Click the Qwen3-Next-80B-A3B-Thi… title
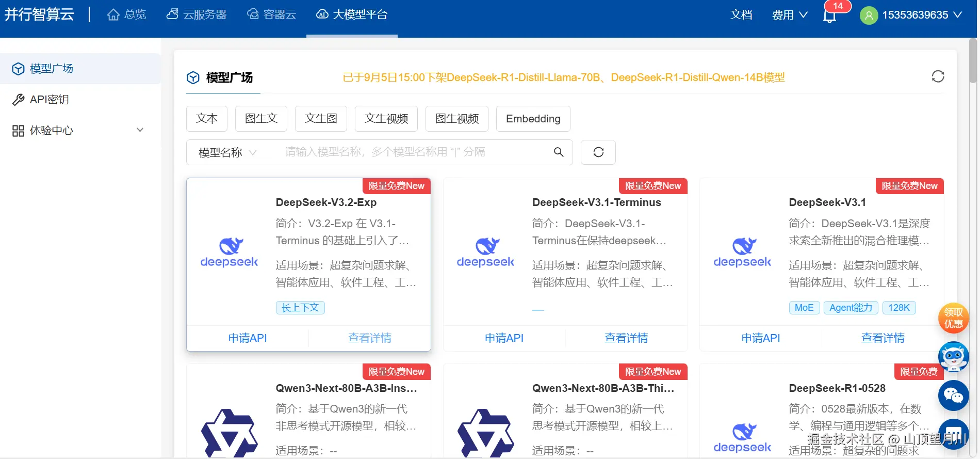This screenshot has width=980, height=459. pos(603,388)
